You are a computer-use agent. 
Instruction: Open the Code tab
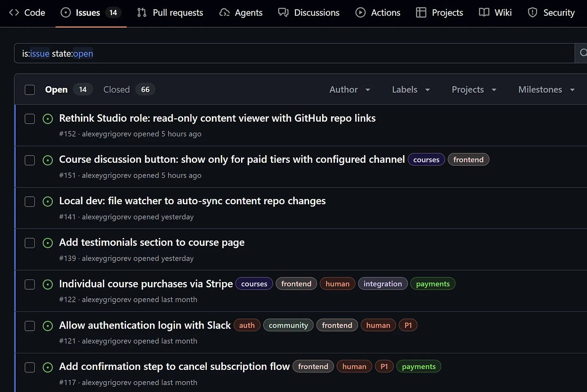[x=27, y=12]
